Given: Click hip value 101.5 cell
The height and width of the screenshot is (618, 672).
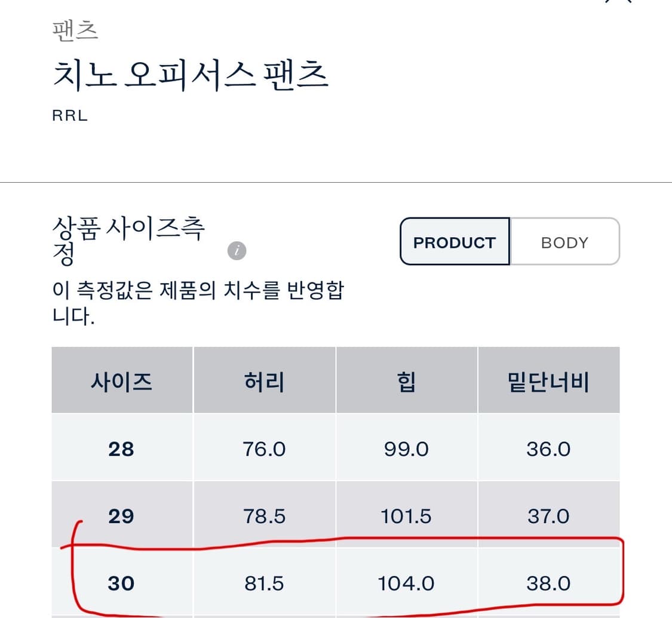Looking at the screenshot, I should (x=406, y=516).
